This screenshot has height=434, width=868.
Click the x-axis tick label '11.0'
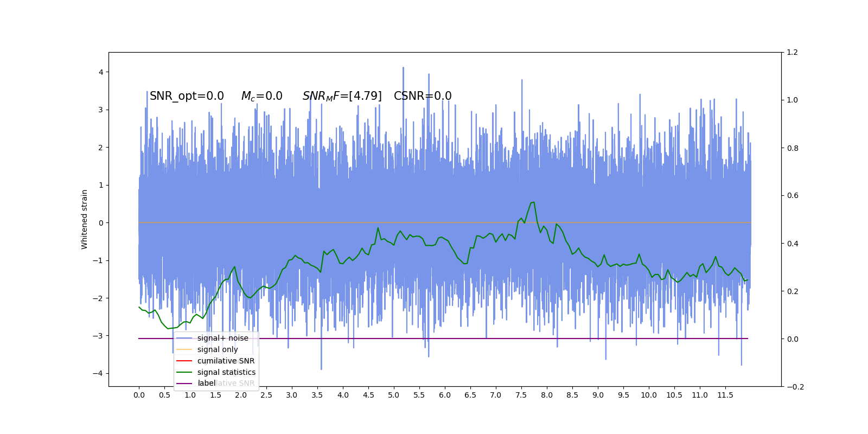click(x=700, y=395)
